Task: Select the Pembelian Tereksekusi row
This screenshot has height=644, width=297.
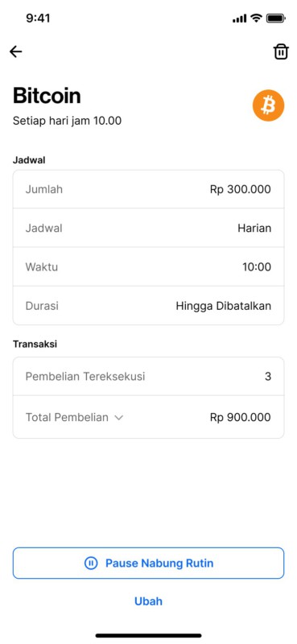Action: pyautogui.click(x=148, y=376)
